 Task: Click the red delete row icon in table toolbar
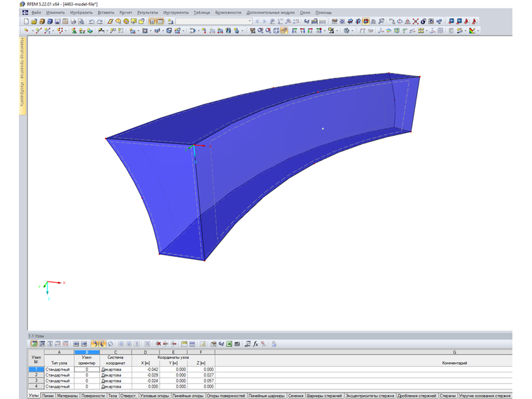click(x=158, y=344)
